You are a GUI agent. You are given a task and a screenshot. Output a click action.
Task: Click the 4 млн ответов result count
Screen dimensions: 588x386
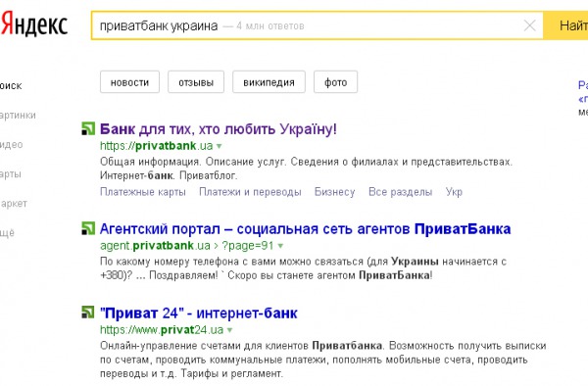[x=270, y=25]
